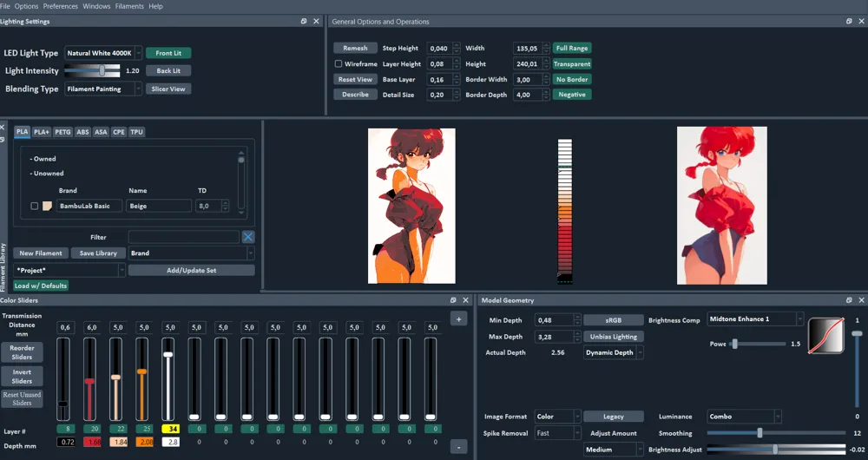Click the Describe button
The width and height of the screenshot is (868, 460).
(355, 95)
